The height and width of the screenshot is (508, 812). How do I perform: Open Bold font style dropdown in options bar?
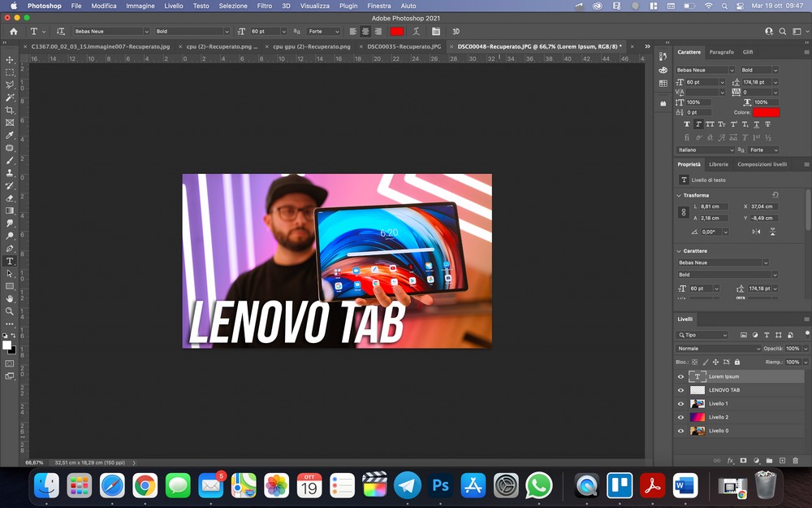tap(227, 31)
